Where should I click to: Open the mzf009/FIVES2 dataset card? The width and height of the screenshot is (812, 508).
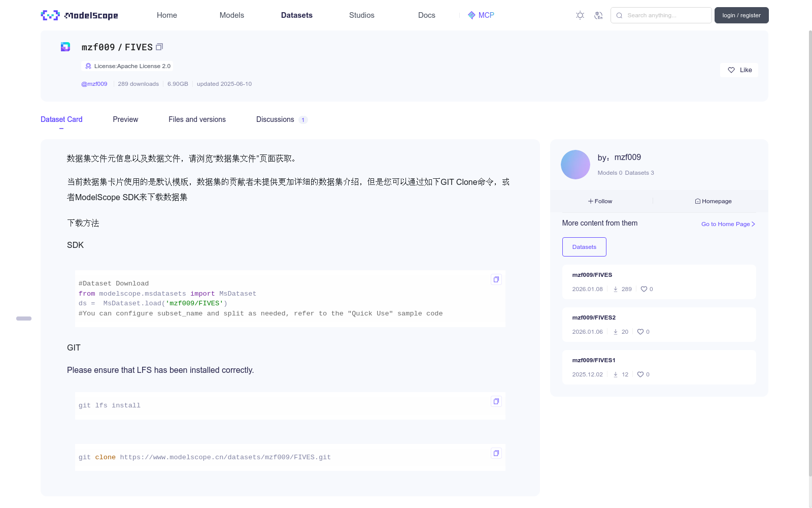point(659,325)
